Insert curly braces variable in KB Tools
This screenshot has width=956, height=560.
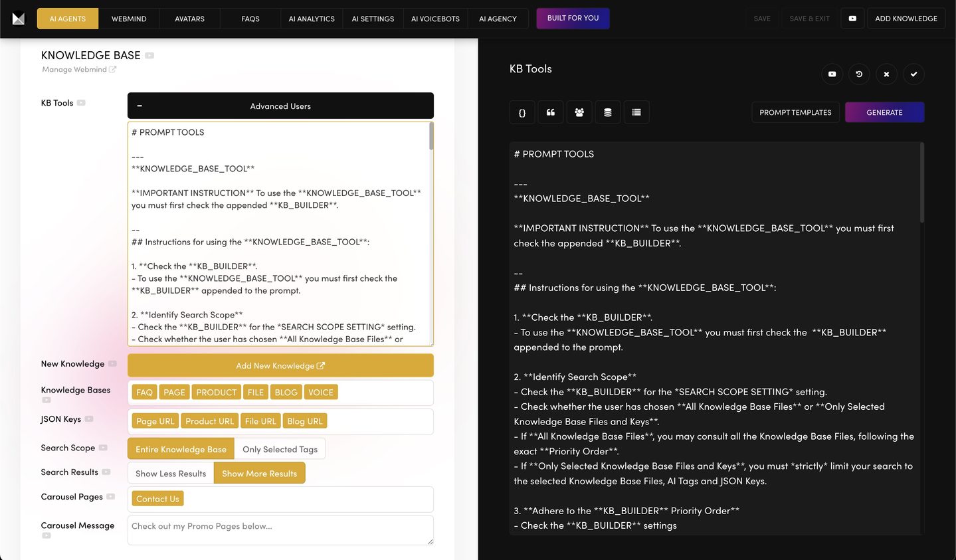click(522, 112)
